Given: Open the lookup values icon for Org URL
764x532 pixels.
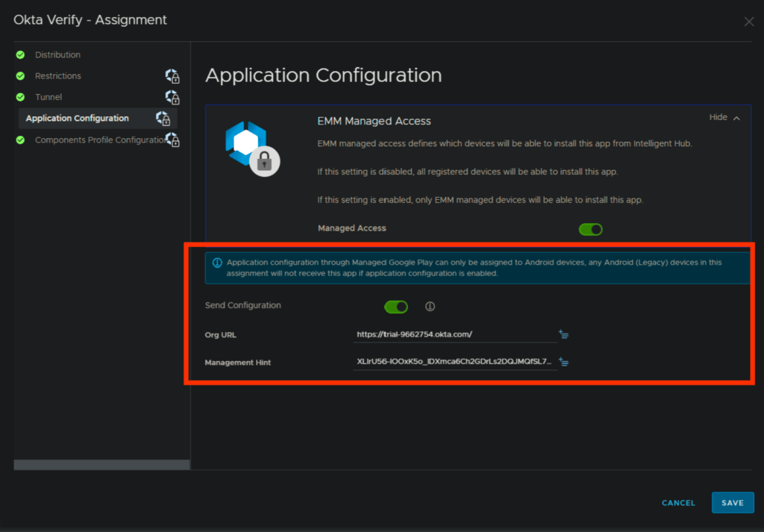Looking at the screenshot, I should point(564,335).
